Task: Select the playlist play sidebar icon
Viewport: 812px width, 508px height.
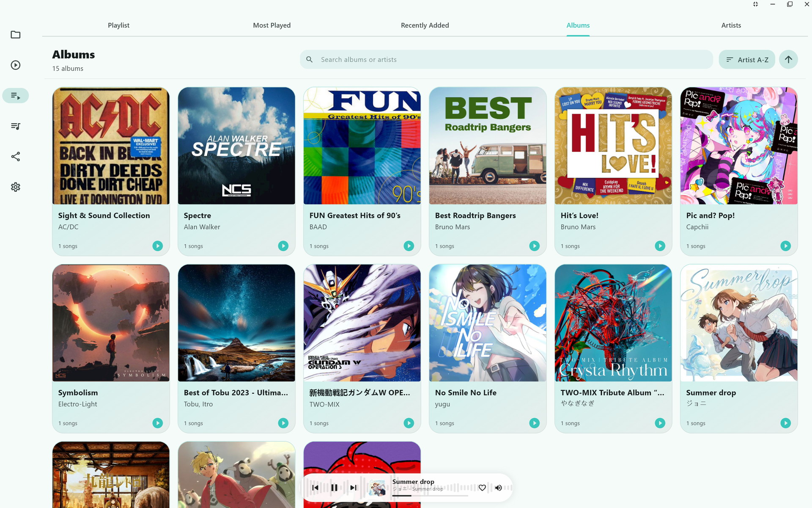Action: pos(16,96)
